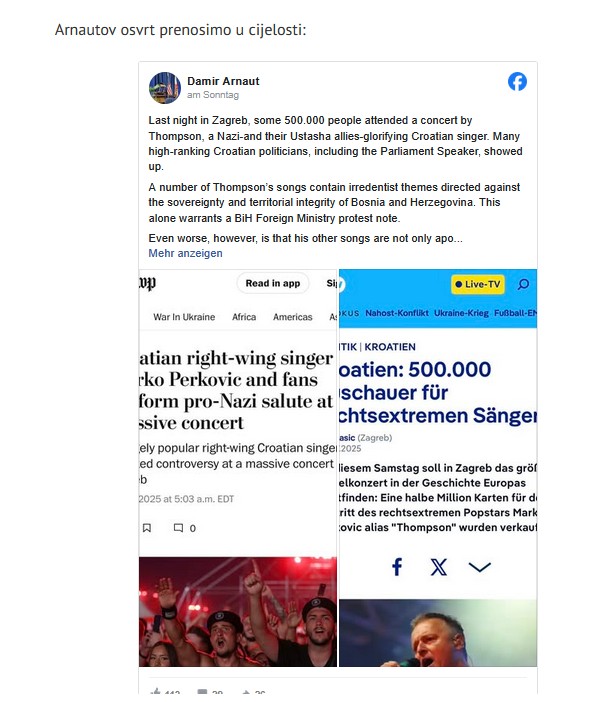
Task: Select the Africa section tab
Action: pyautogui.click(x=244, y=317)
